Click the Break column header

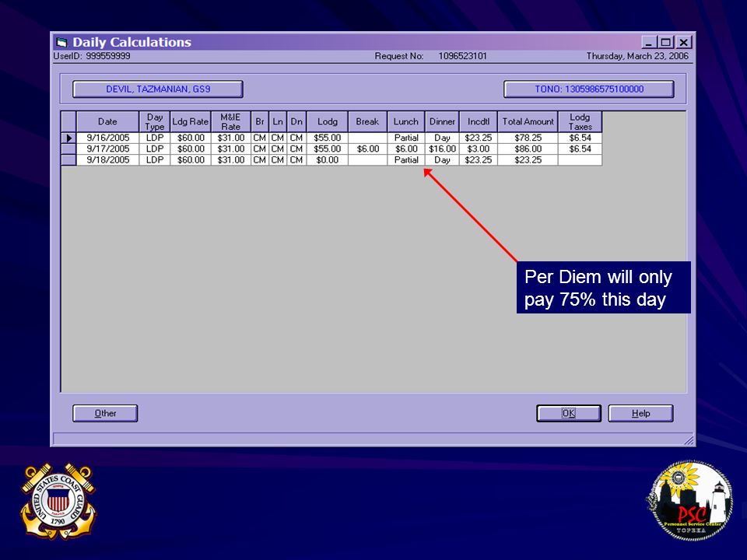pos(367,122)
